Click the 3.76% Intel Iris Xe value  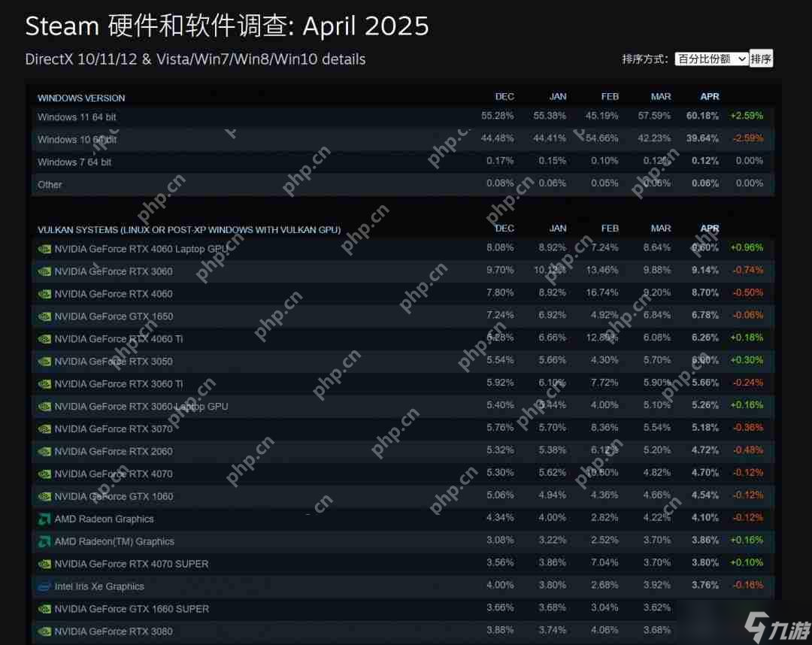[x=705, y=586]
